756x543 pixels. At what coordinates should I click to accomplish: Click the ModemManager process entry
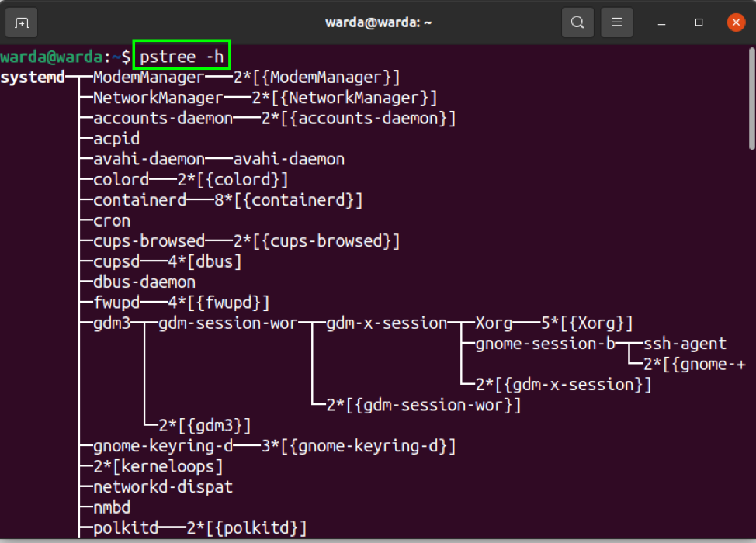pos(149,77)
